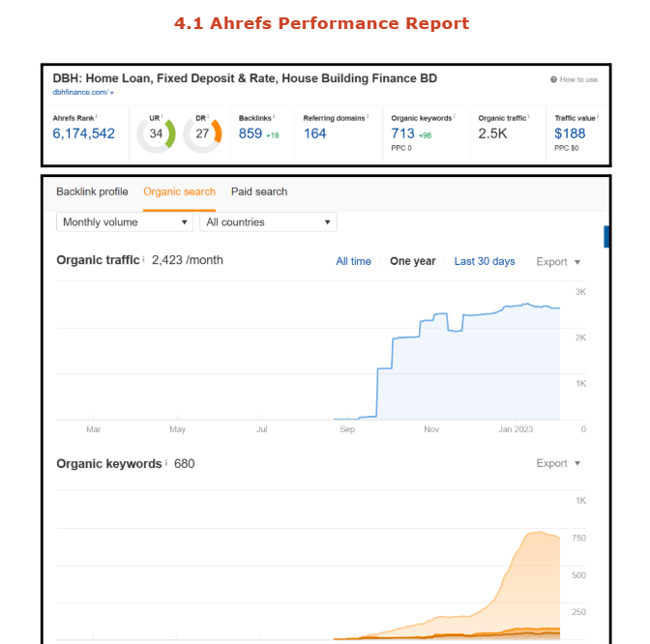Click the DR 27 gauge chart
650x644 pixels.
click(x=202, y=133)
